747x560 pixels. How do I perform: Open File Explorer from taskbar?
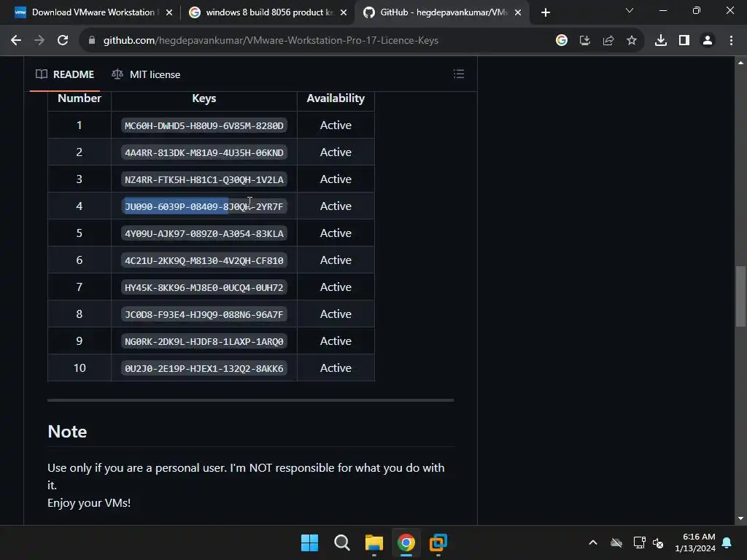(374, 542)
